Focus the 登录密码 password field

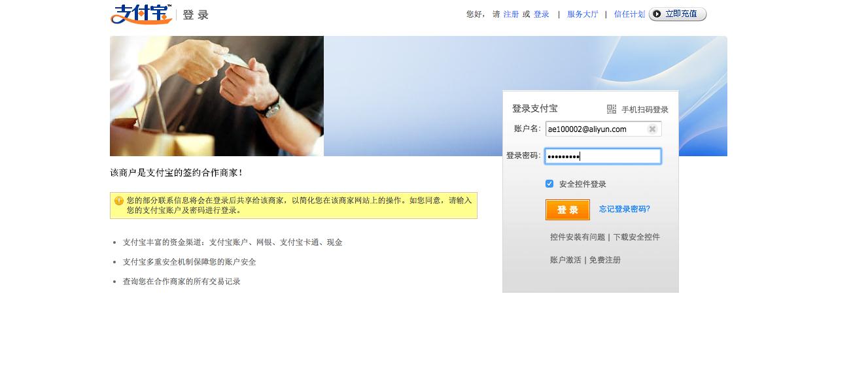[603, 156]
